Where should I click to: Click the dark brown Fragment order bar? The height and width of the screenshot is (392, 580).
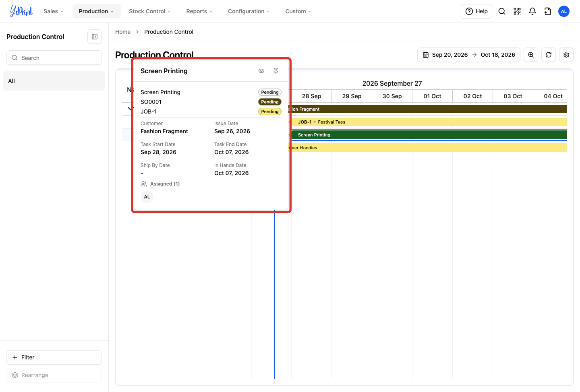(427, 109)
